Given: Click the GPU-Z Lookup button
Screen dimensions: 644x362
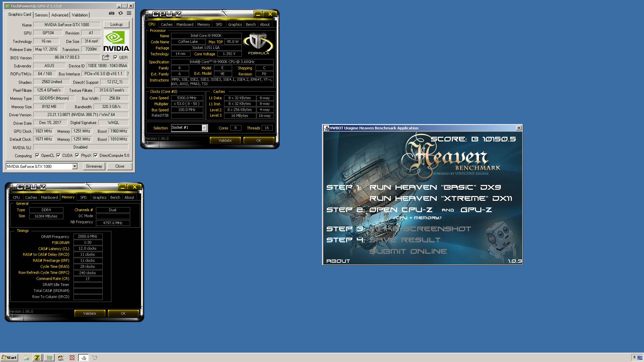Looking at the screenshot, I should pyautogui.click(x=116, y=24).
